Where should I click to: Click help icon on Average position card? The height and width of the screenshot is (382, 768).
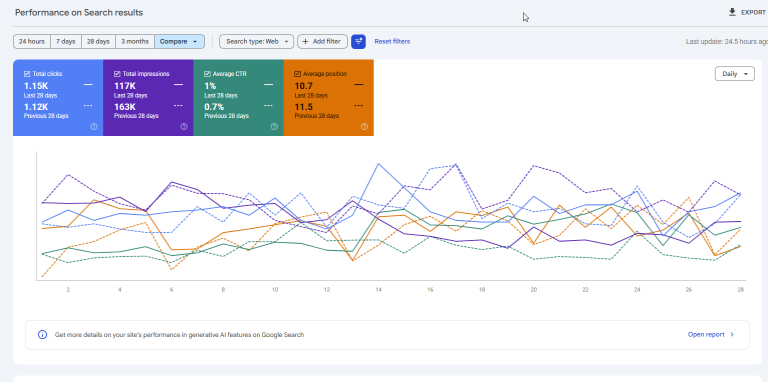tap(364, 126)
